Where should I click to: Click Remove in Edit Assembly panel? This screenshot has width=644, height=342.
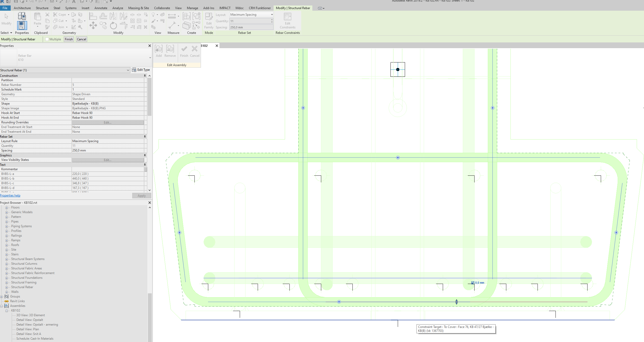170,51
